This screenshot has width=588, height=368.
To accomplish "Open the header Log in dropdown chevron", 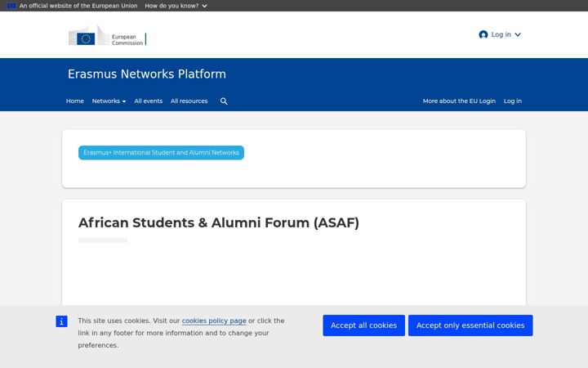I will (518, 34).
